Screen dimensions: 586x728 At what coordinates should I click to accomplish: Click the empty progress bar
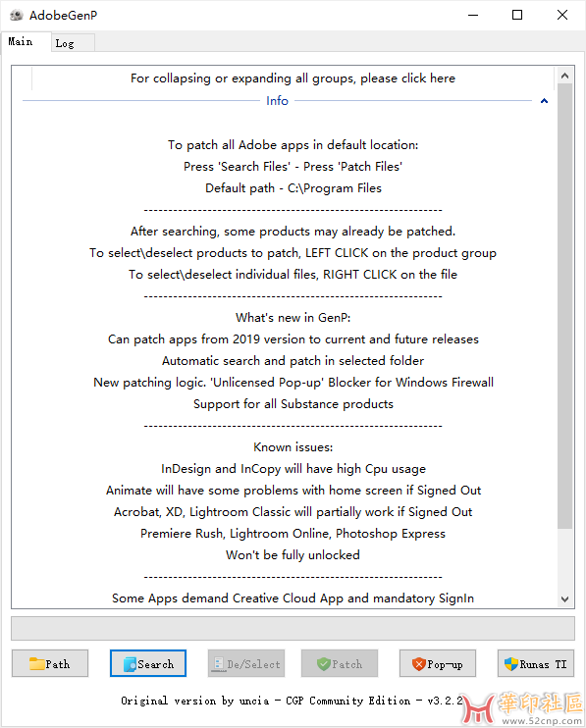click(293, 628)
